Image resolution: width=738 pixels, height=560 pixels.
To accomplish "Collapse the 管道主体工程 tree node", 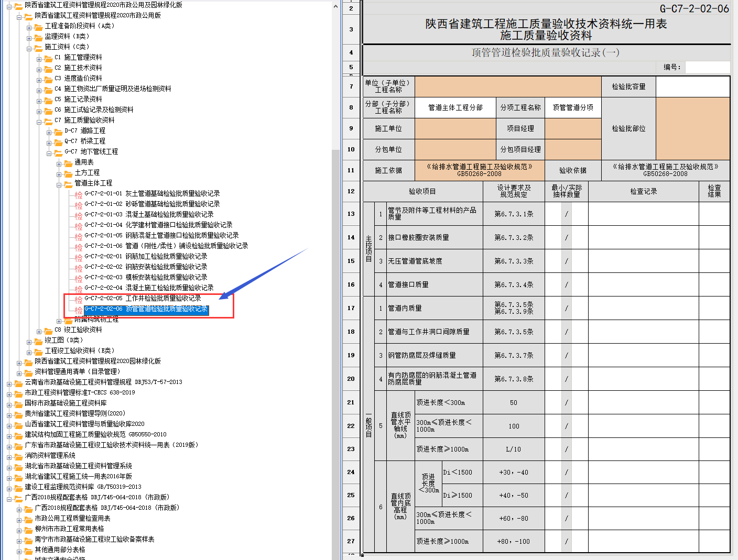I will tap(59, 184).
